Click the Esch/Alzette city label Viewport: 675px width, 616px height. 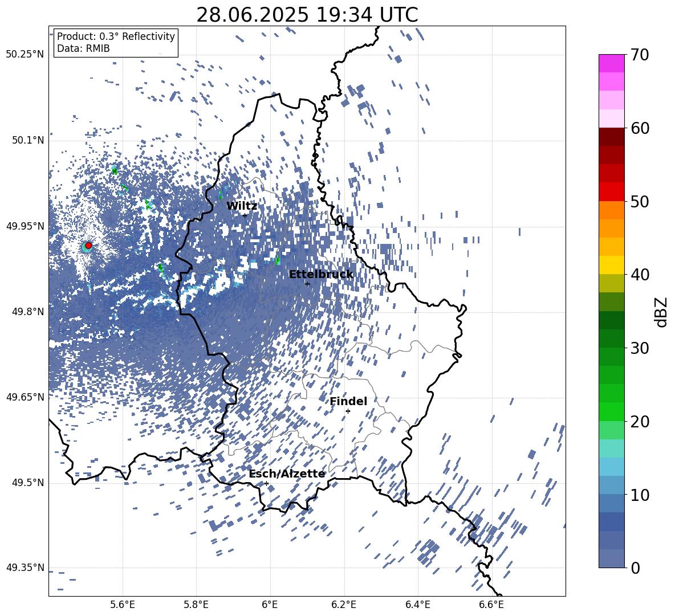[x=287, y=474]
